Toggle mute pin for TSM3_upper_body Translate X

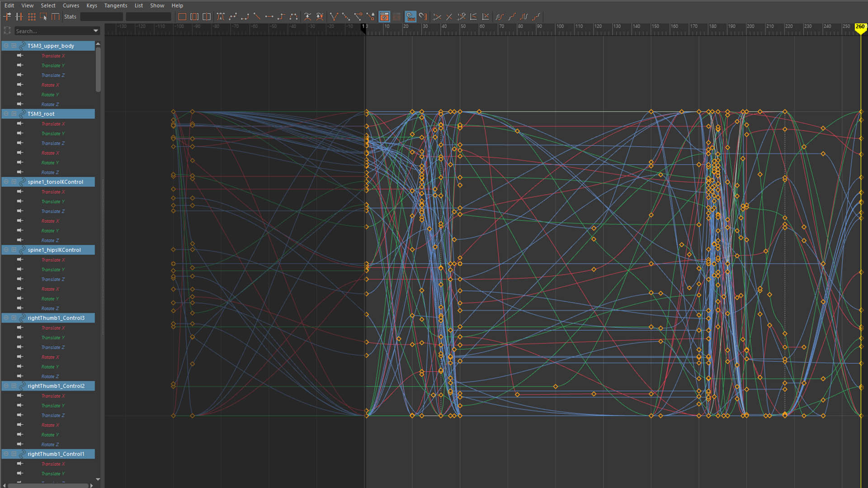coord(20,56)
